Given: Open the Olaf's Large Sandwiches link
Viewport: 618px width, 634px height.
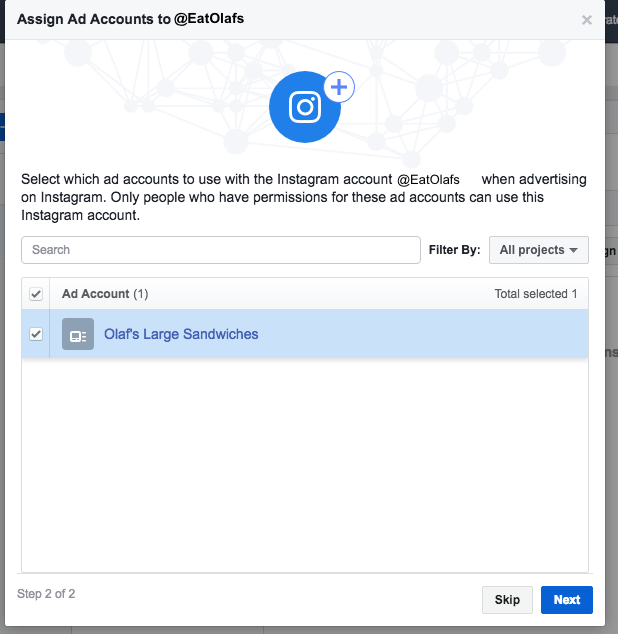Looking at the screenshot, I should coord(181,334).
